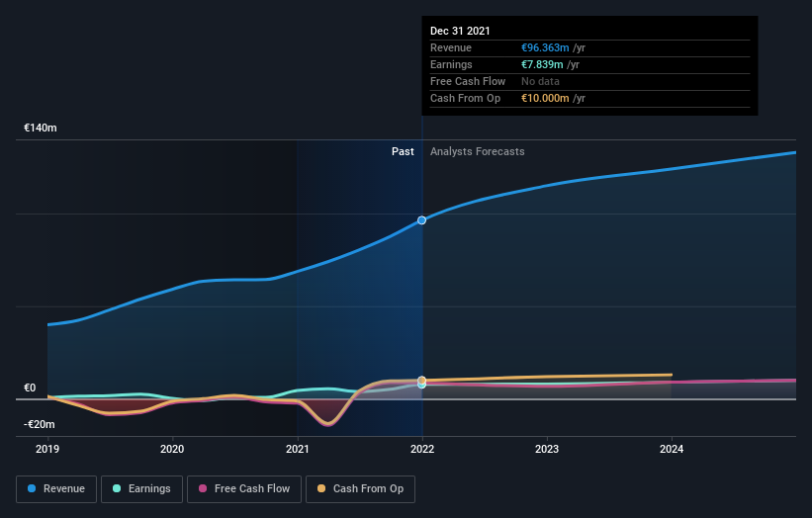Click the €140m y-axis label
Screen dimensions: 812x518
pos(41,128)
